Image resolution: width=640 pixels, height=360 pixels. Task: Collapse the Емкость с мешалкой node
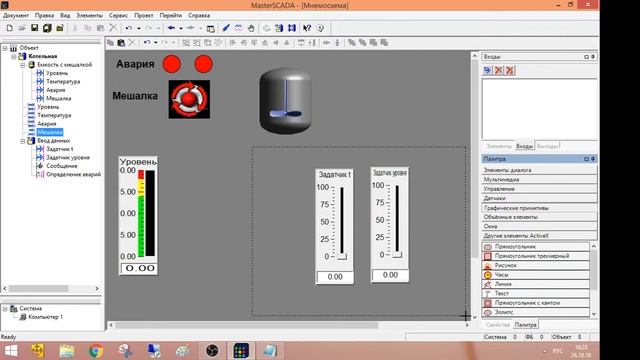23,65
